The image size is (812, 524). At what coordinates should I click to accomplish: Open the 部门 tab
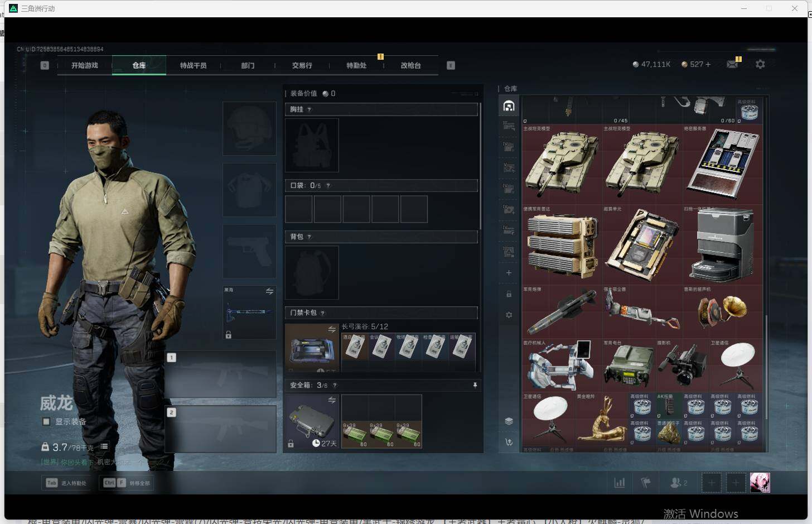coord(248,65)
